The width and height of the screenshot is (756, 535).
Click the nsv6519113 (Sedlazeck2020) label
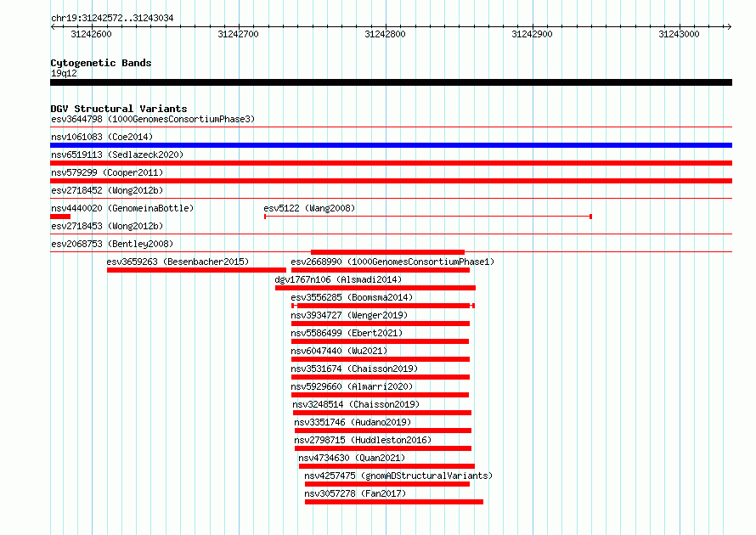(x=117, y=155)
